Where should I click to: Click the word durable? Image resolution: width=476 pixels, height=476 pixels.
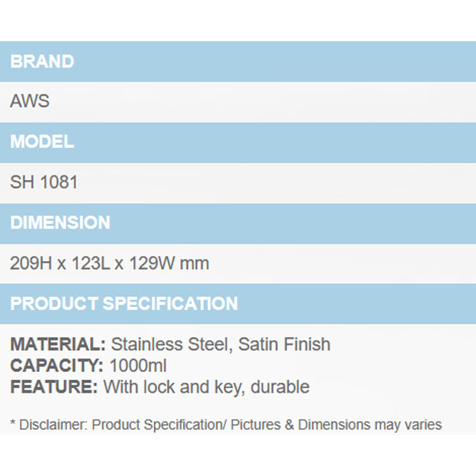coord(278,388)
